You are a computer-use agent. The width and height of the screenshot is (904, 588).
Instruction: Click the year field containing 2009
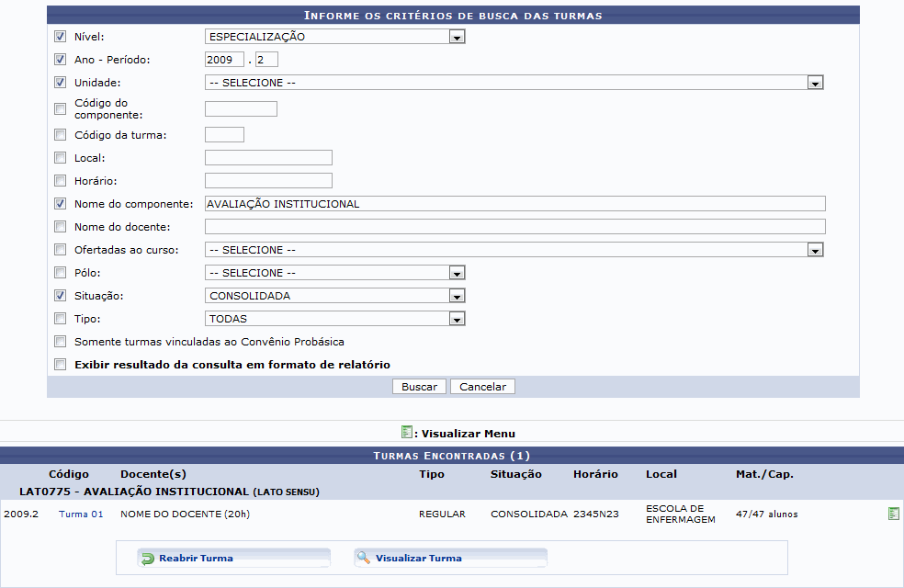point(224,60)
